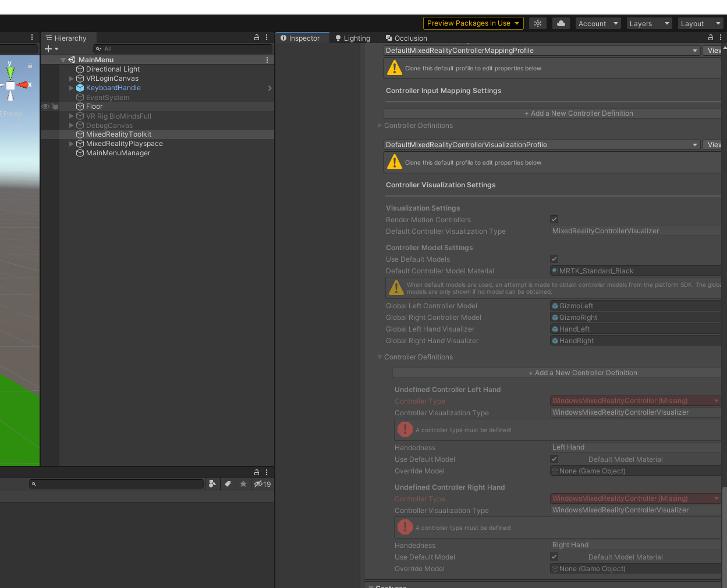727x588 pixels.
Task: Expand the VR Rig BioMindsFull node
Action: [x=72, y=116]
